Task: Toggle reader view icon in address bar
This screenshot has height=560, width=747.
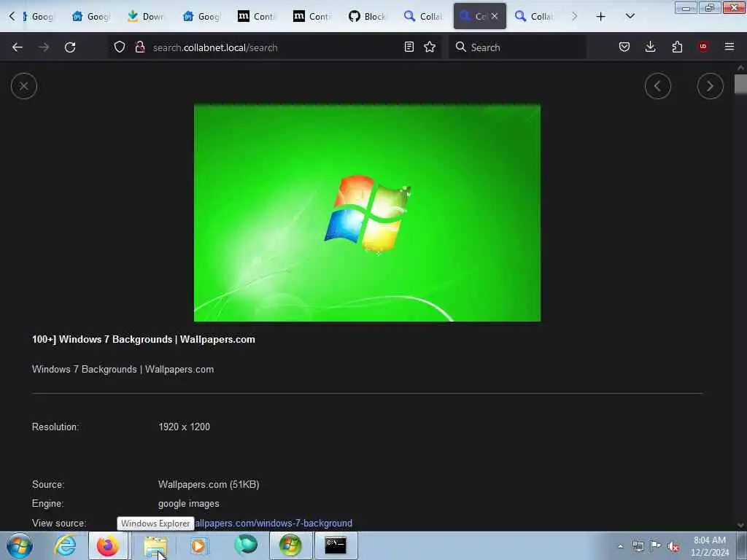Action: (x=409, y=47)
